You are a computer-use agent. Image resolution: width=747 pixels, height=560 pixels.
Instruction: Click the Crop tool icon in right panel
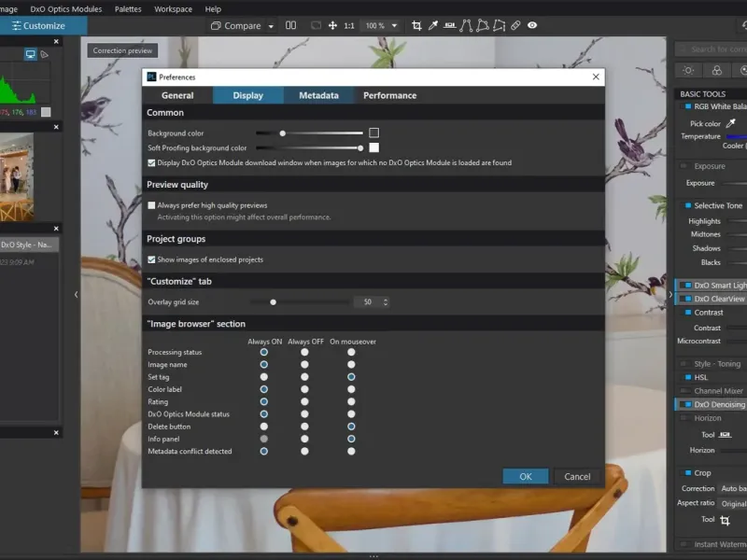tap(726, 520)
